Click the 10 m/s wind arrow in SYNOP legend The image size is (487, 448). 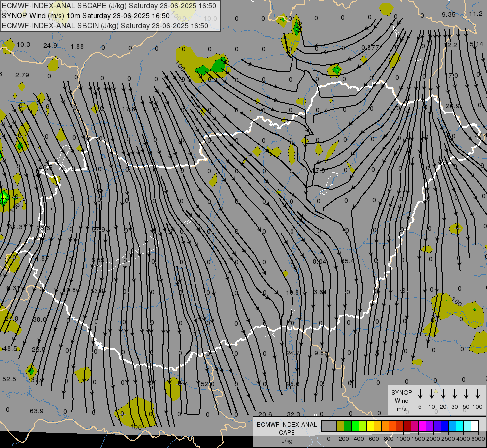pyautogui.click(x=431, y=393)
